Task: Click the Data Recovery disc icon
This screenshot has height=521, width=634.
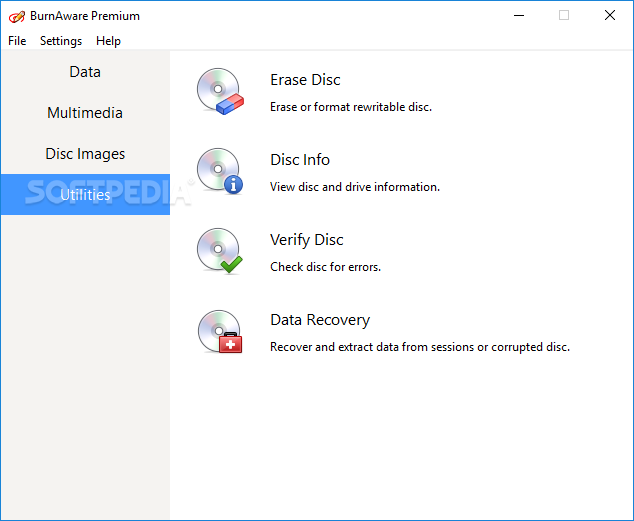Action: [219, 331]
